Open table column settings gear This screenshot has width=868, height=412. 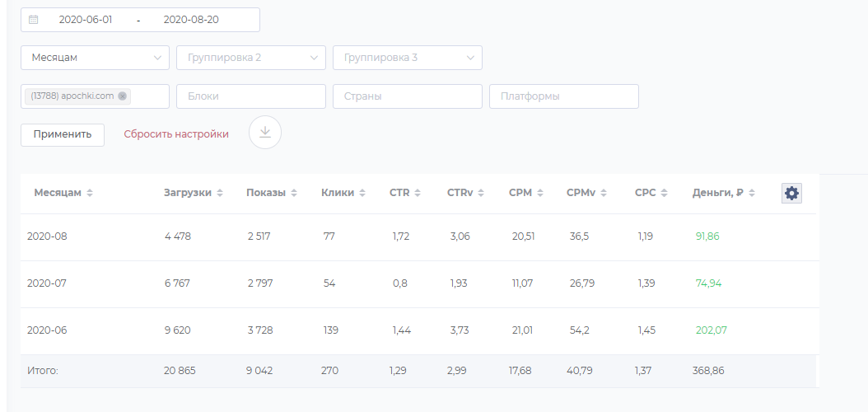point(791,193)
